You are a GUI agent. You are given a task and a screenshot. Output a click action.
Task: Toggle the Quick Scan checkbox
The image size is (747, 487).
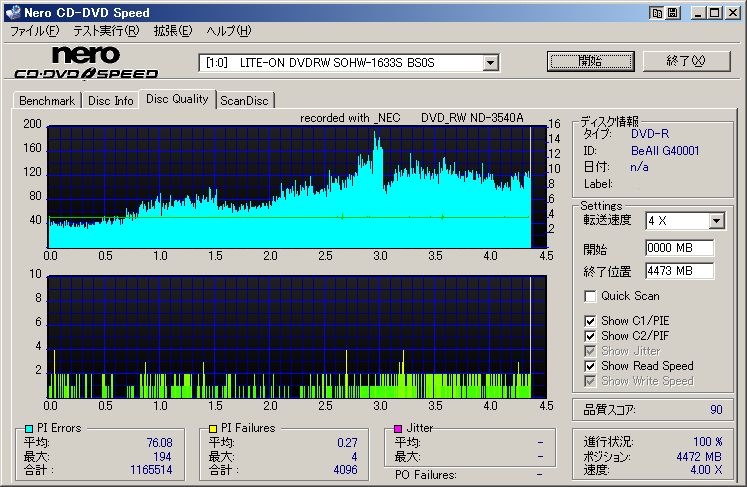coord(590,296)
